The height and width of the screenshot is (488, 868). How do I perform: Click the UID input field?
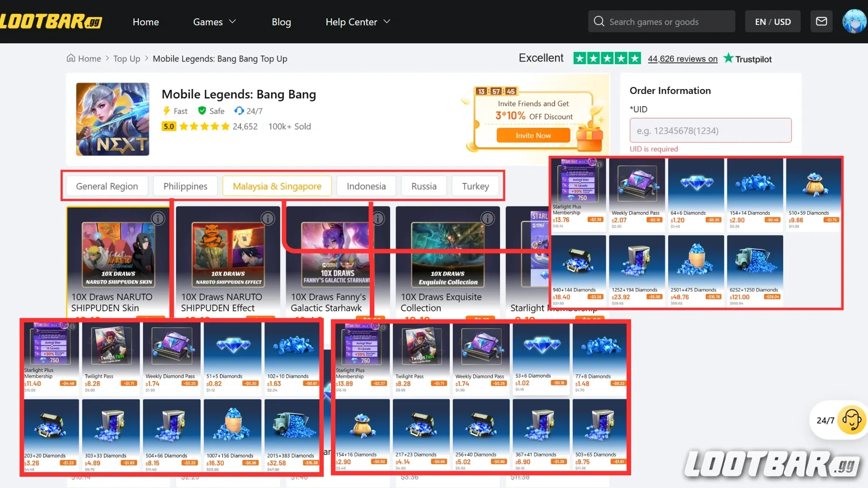(710, 131)
